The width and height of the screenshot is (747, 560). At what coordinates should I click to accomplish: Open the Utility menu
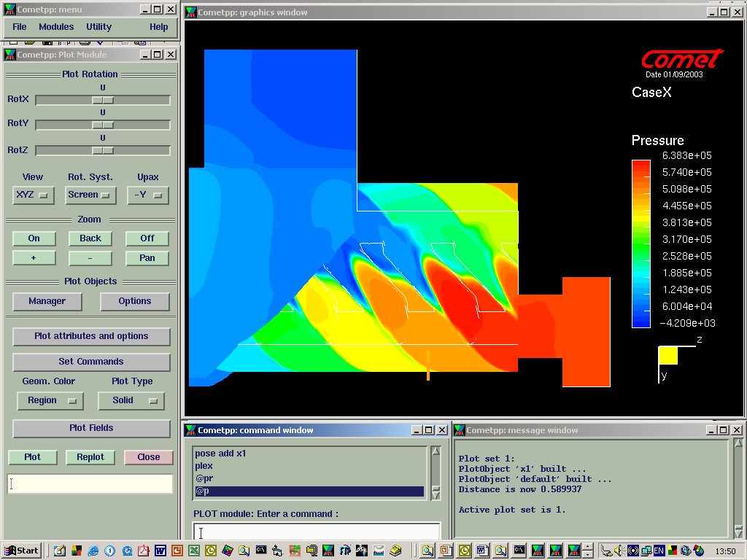tap(99, 27)
